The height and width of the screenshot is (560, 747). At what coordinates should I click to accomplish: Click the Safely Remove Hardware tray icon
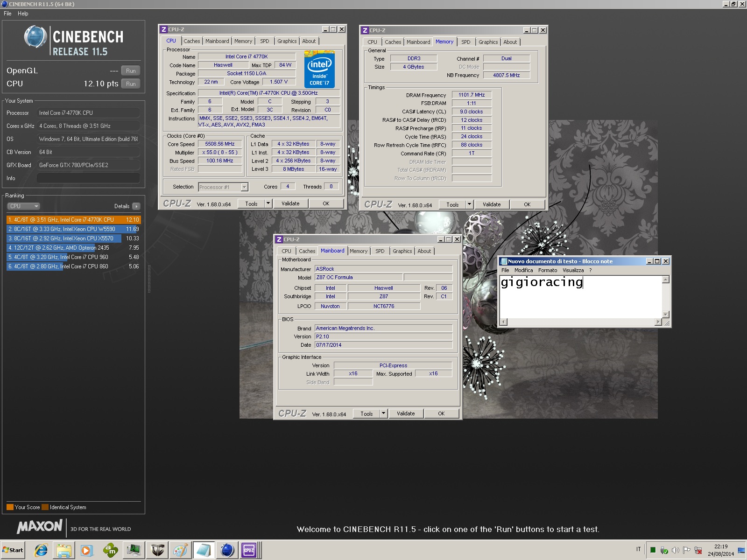point(664,550)
